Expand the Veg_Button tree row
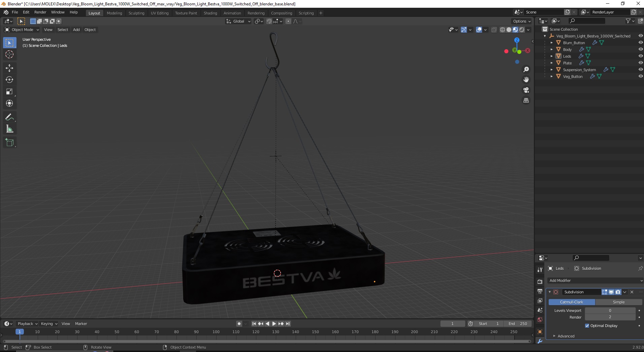644x352 pixels. point(552,77)
